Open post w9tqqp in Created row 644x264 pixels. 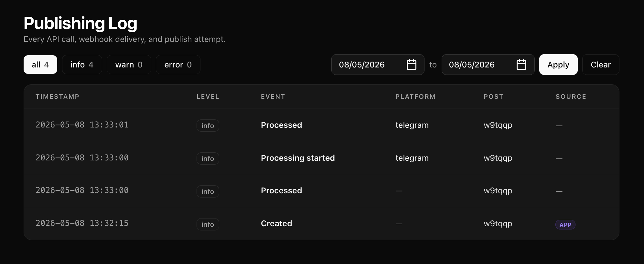pyautogui.click(x=498, y=224)
